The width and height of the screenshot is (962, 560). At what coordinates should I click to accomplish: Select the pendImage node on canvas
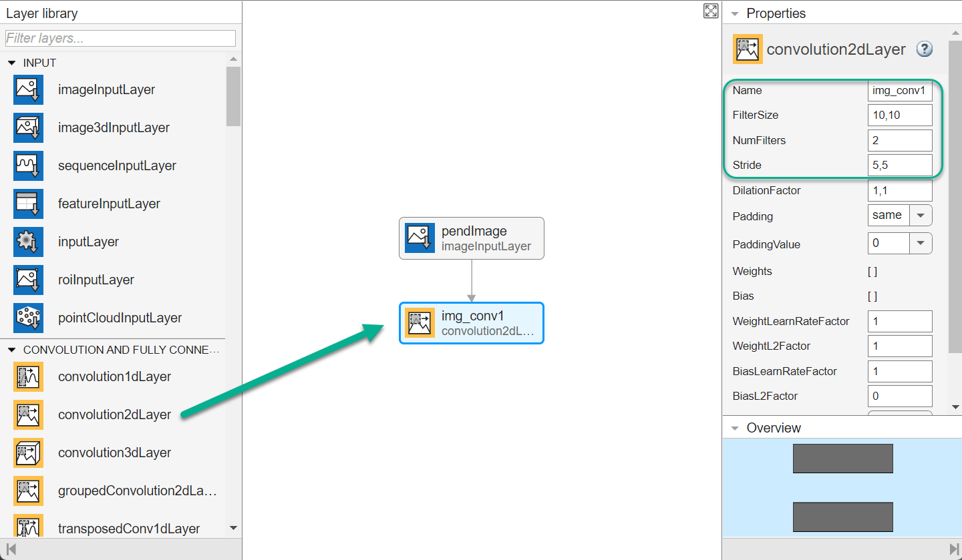[x=472, y=238]
